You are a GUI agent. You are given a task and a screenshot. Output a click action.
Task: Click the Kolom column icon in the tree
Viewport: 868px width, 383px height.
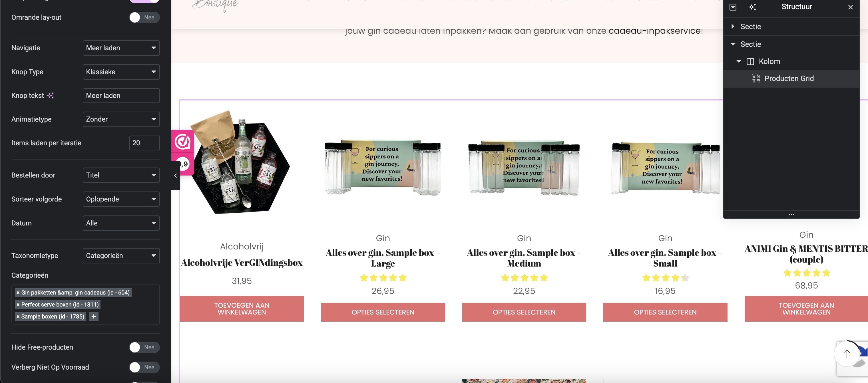point(750,61)
